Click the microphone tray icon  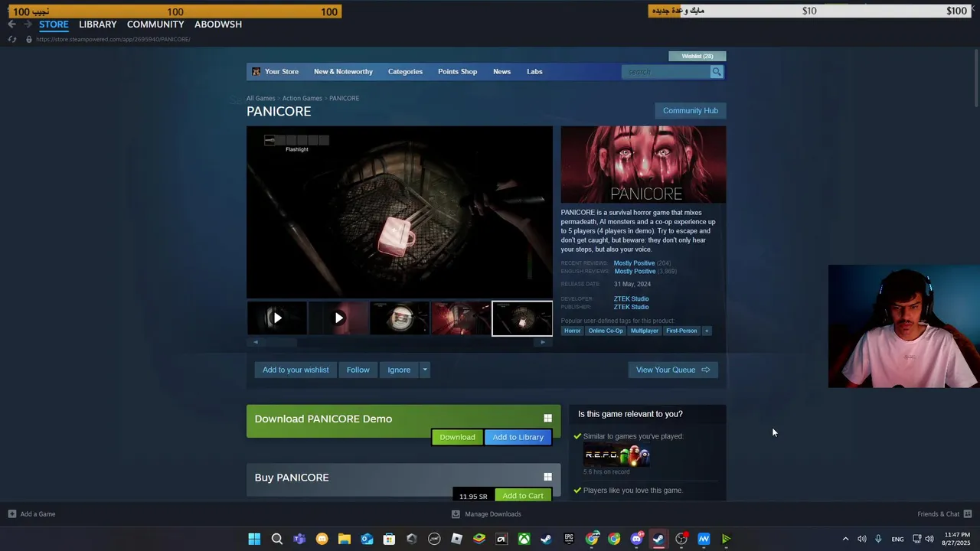click(x=878, y=539)
